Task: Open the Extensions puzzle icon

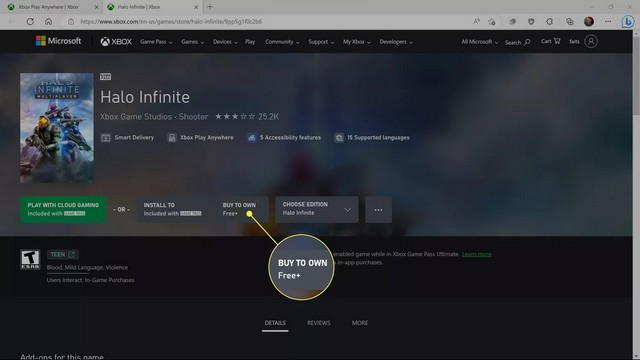Action: (550, 22)
